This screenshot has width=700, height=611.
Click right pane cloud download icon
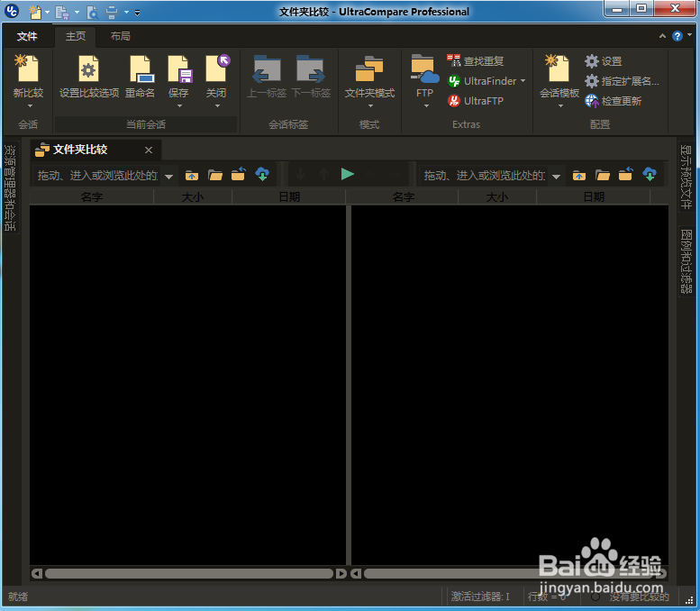[650, 174]
